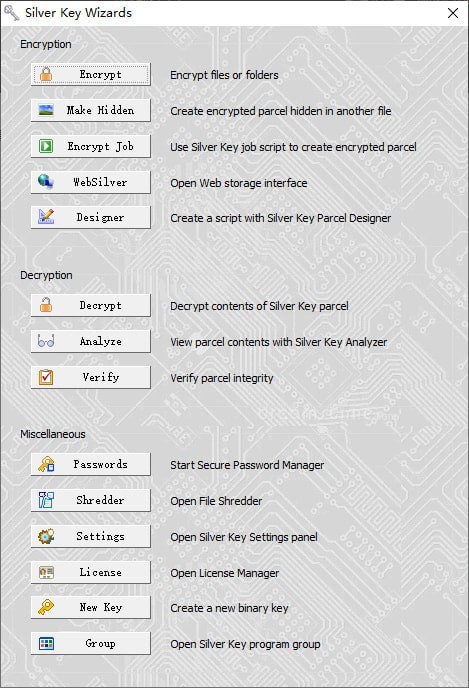This screenshot has height=688, width=469.
Task: Click the open padlock icon on Decrypt
Action: [x=46, y=305]
